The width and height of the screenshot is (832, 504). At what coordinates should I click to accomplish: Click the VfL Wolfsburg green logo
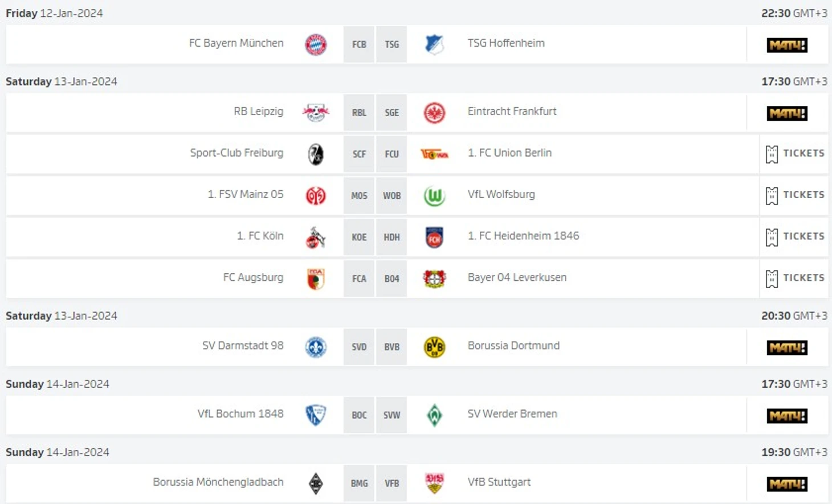coord(434,196)
